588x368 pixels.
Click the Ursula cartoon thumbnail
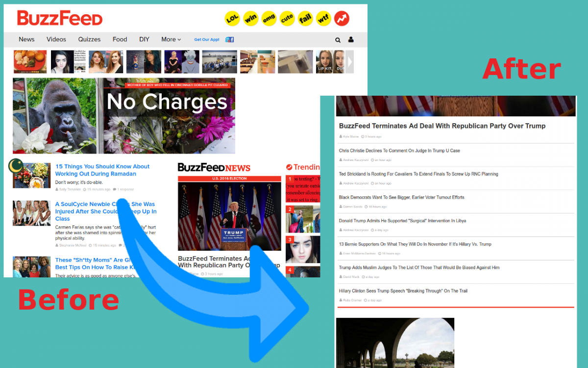181,62
